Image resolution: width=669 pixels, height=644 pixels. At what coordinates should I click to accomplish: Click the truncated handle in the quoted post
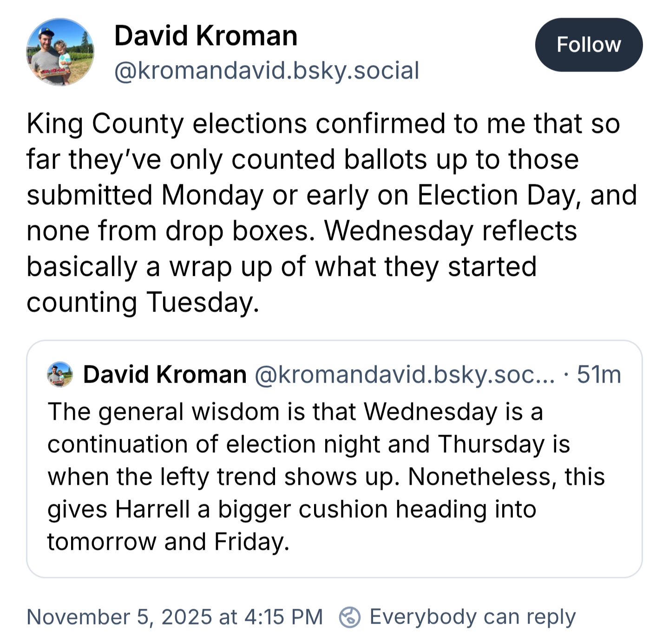[x=404, y=375]
